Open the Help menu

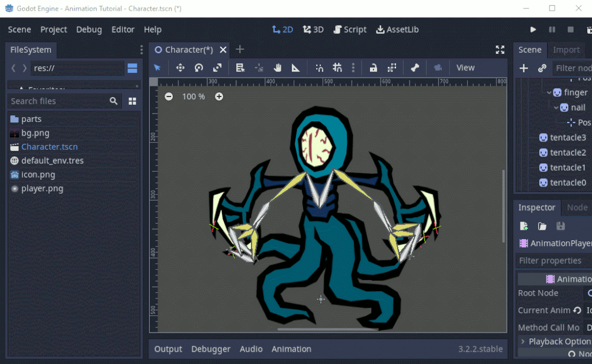pos(153,30)
